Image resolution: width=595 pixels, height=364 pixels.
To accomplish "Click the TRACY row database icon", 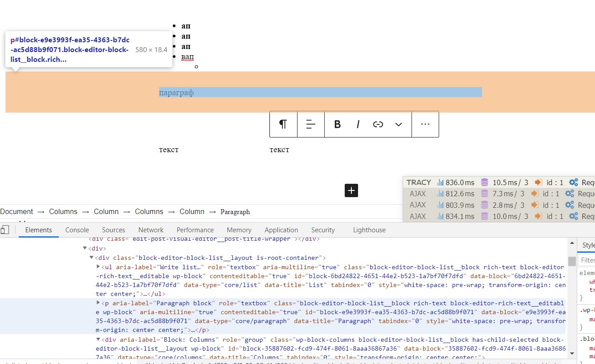I will click(484, 182).
